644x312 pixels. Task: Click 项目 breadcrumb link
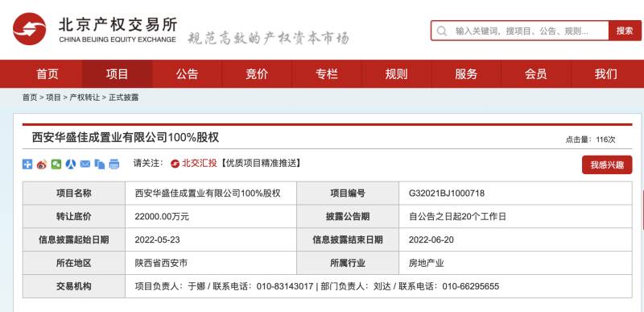coord(53,98)
